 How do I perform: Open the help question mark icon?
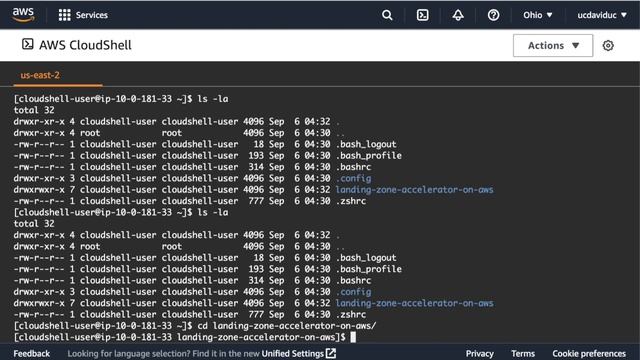[x=493, y=15]
